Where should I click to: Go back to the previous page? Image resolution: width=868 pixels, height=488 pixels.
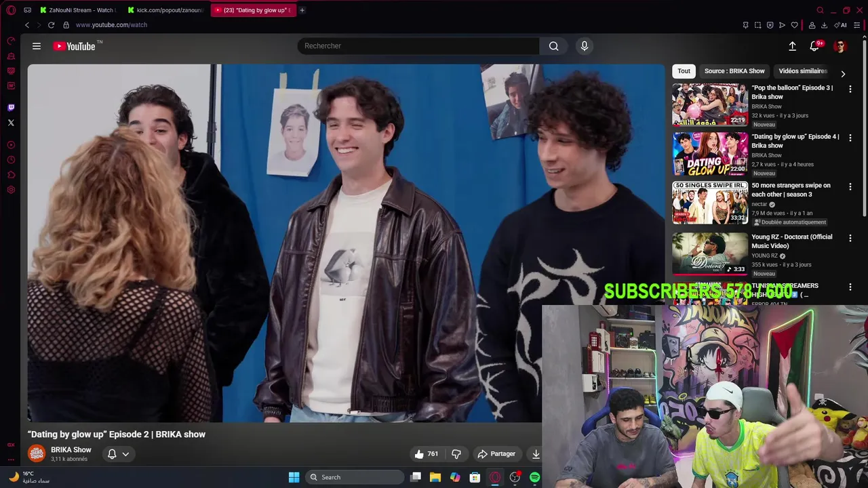click(x=27, y=25)
